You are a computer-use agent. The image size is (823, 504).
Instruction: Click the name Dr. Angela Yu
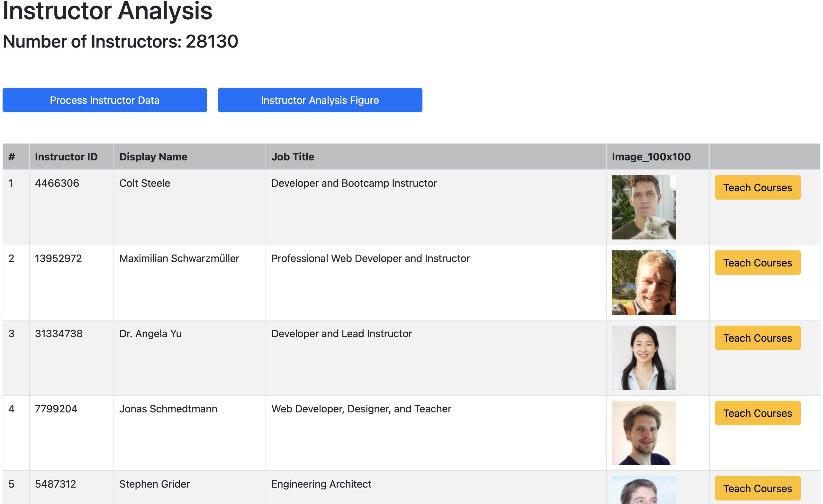point(150,333)
